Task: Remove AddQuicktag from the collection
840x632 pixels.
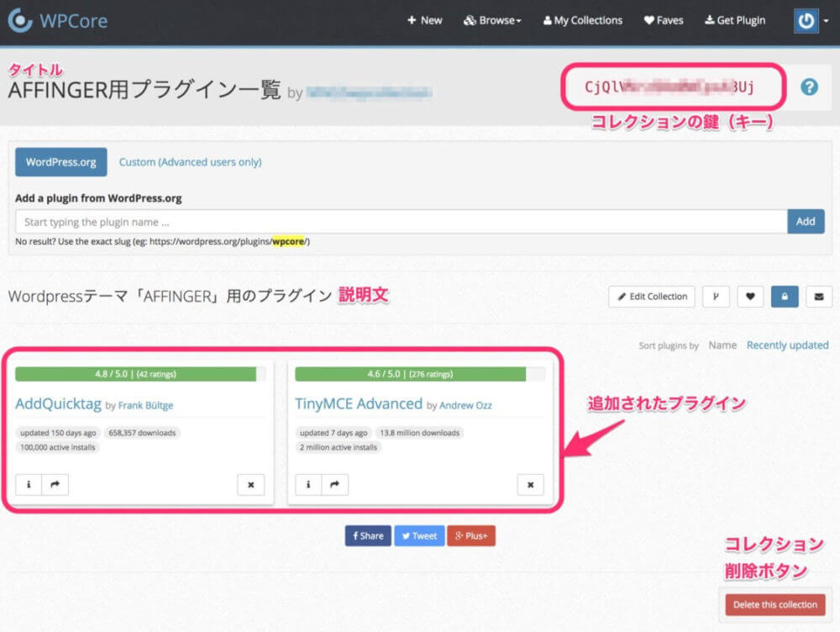Action: pos(250,485)
